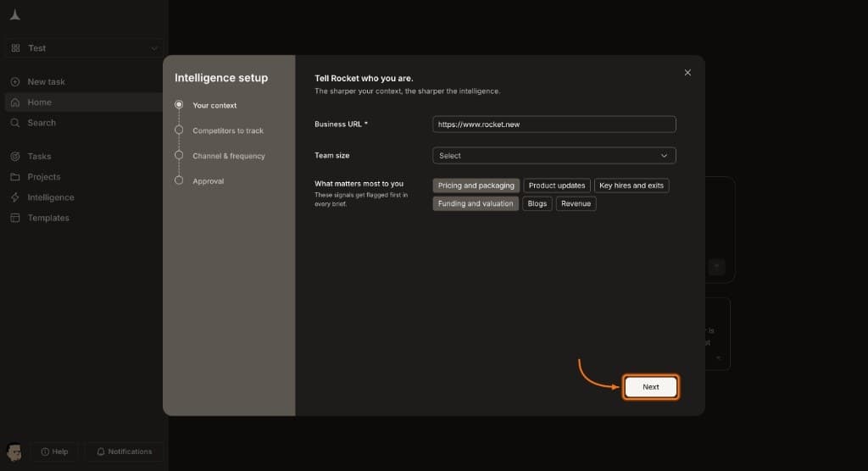Open Tasks target icon in sidebar
Screen dimensions: 868x471
tap(15, 157)
